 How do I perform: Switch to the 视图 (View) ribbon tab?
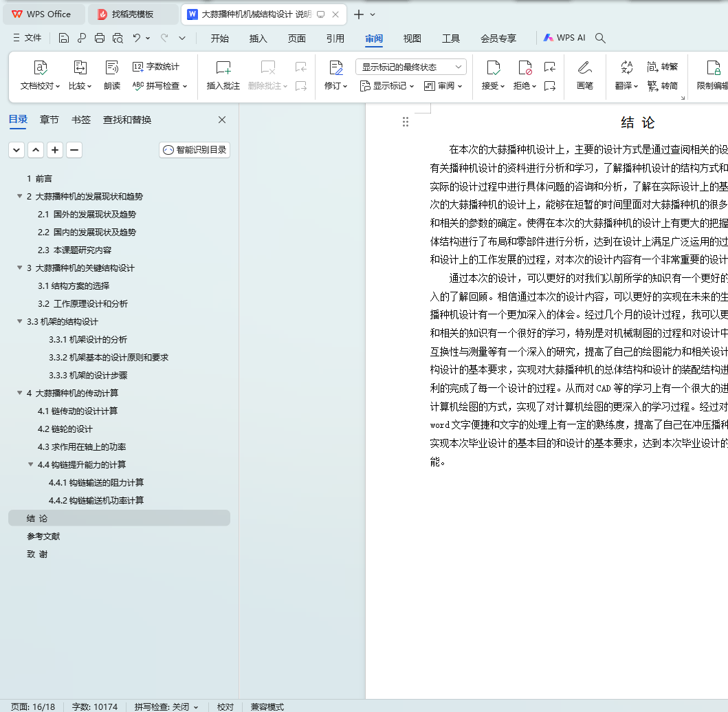pyautogui.click(x=412, y=38)
